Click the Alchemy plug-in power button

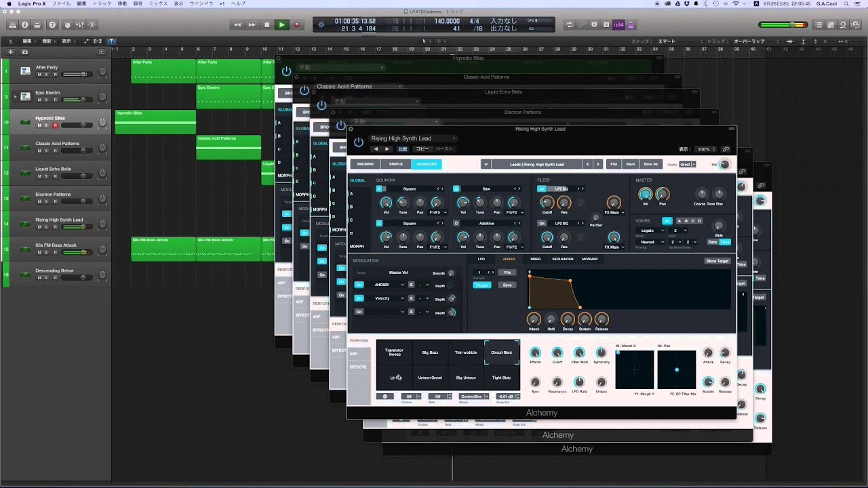pyautogui.click(x=358, y=142)
